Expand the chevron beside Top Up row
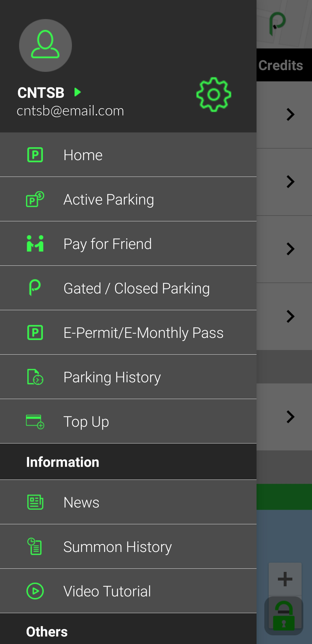312x644 pixels. (x=290, y=417)
